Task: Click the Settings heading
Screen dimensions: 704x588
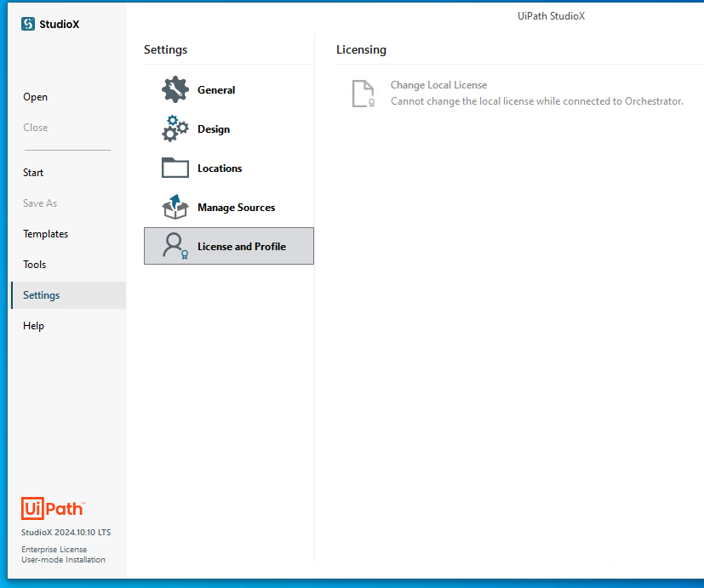Action: (x=165, y=50)
